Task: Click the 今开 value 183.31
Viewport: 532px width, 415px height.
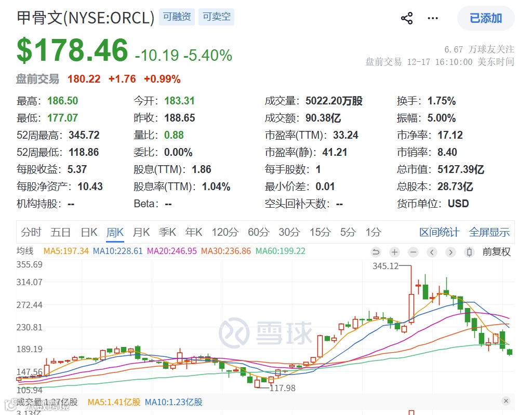Action: 179,101
